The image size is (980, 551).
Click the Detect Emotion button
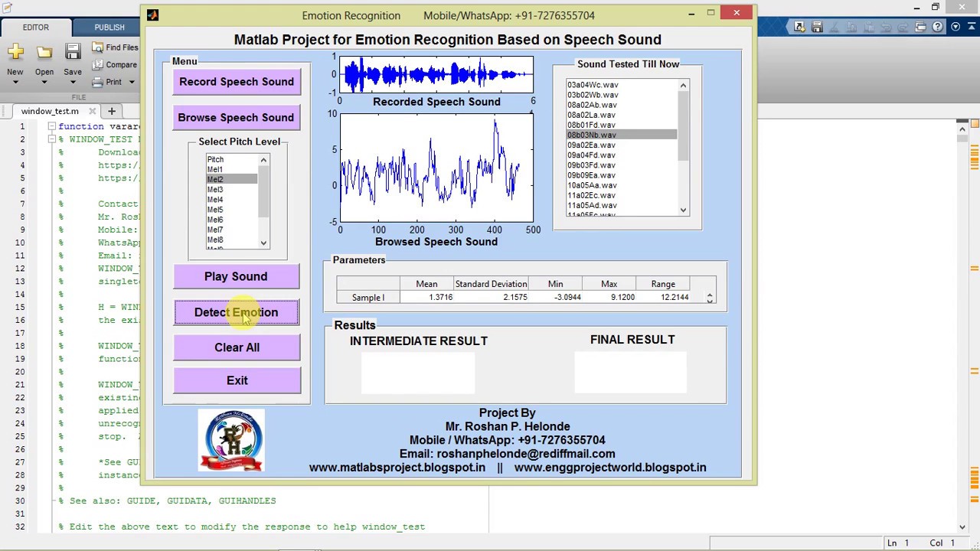click(236, 312)
